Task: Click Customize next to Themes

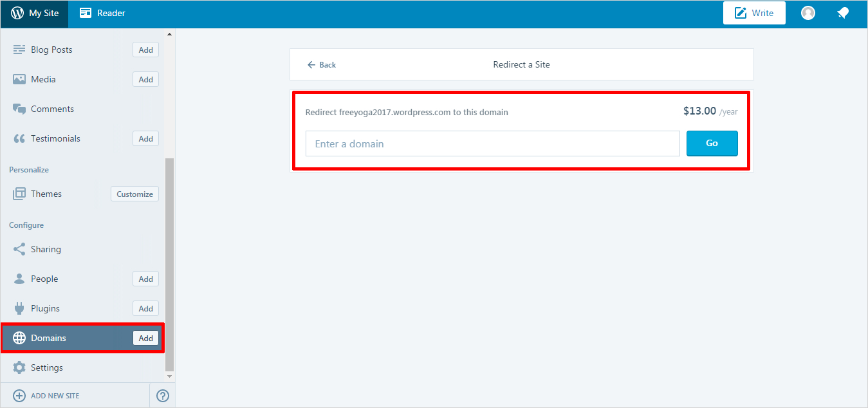Action: [x=134, y=194]
